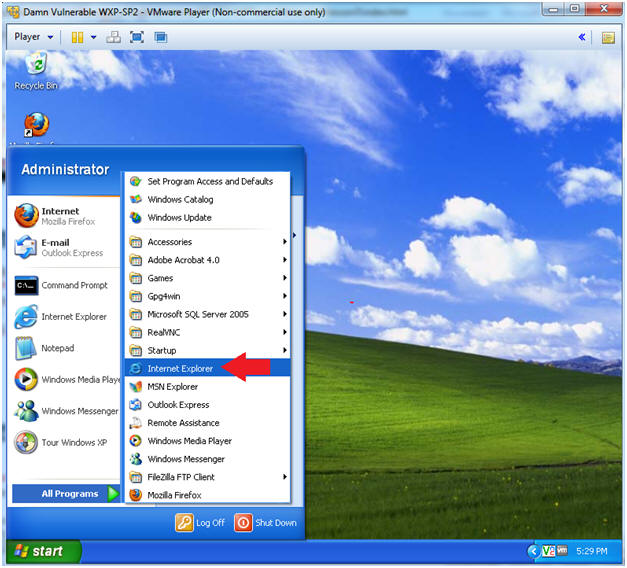
Task: Select Set Program Access and Defaults
Action: [208, 182]
